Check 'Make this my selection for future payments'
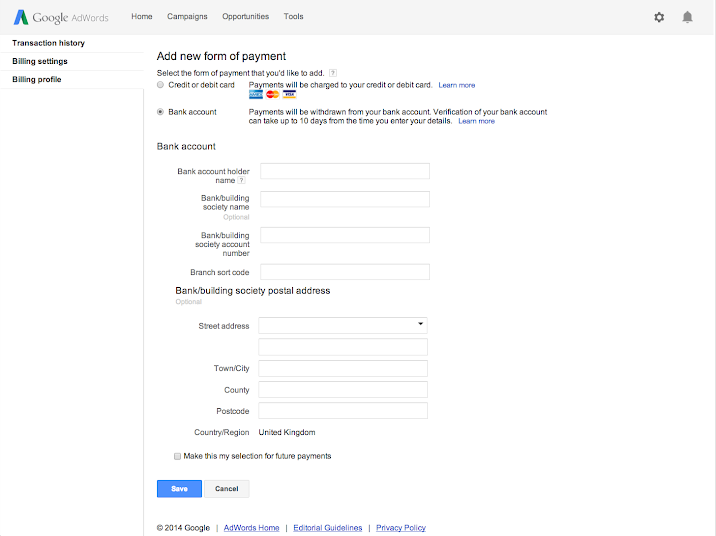The height and width of the screenshot is (536, 716). click(178, 456)
